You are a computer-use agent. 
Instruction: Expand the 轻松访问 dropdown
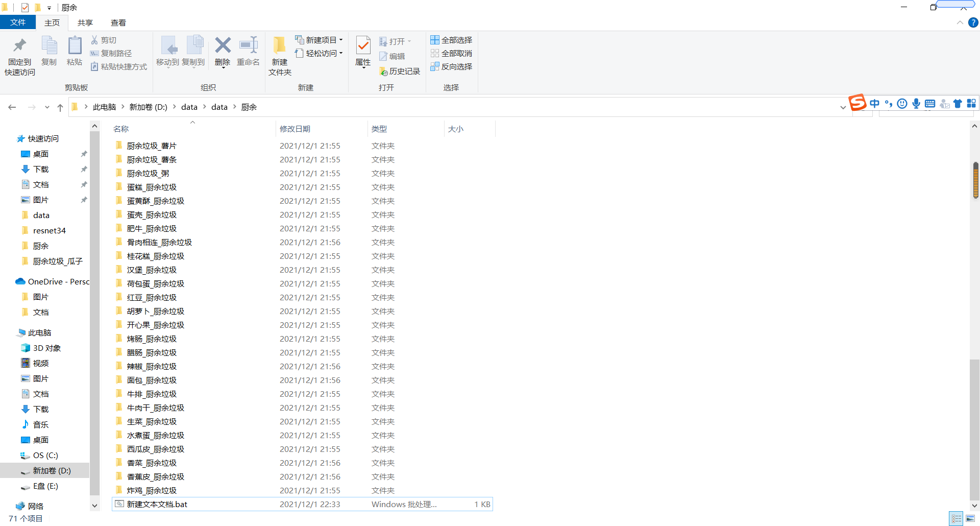click(341, 53)
